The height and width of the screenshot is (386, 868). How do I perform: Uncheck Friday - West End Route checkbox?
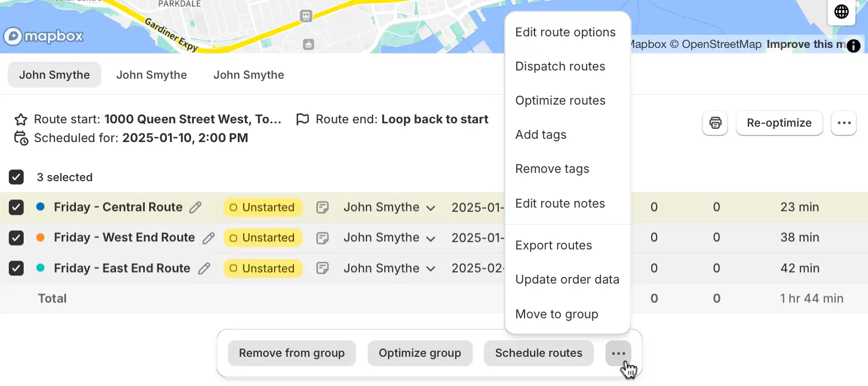[x=17, y=238]
